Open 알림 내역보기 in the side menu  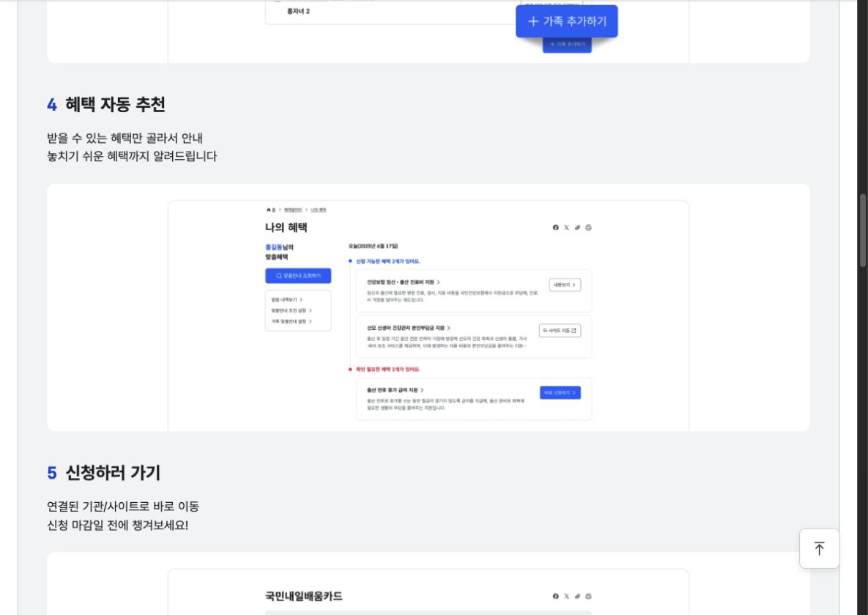(x=286, y=300)
